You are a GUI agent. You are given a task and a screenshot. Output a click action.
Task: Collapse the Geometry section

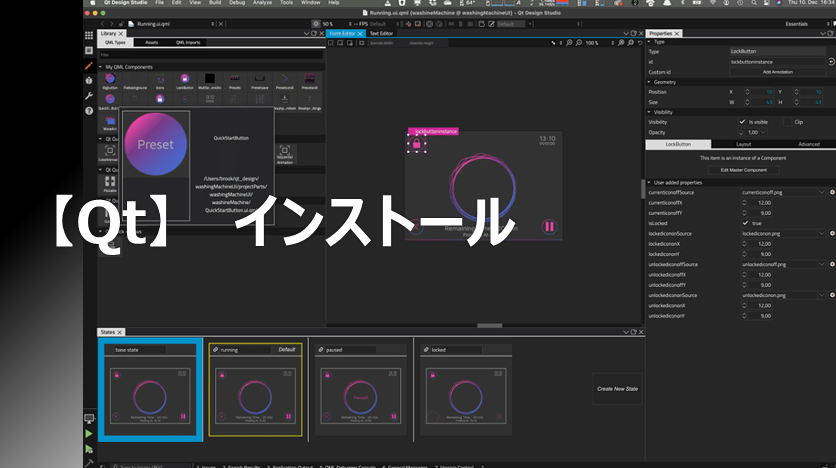coord(649,82)
